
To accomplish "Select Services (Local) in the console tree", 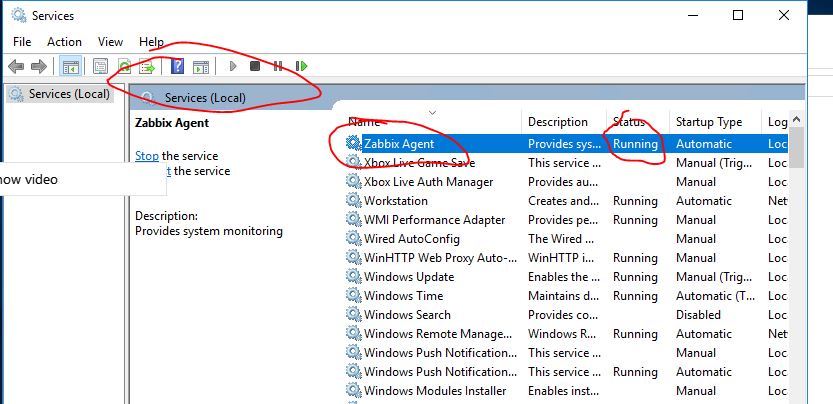I will (x=68, y=94).
